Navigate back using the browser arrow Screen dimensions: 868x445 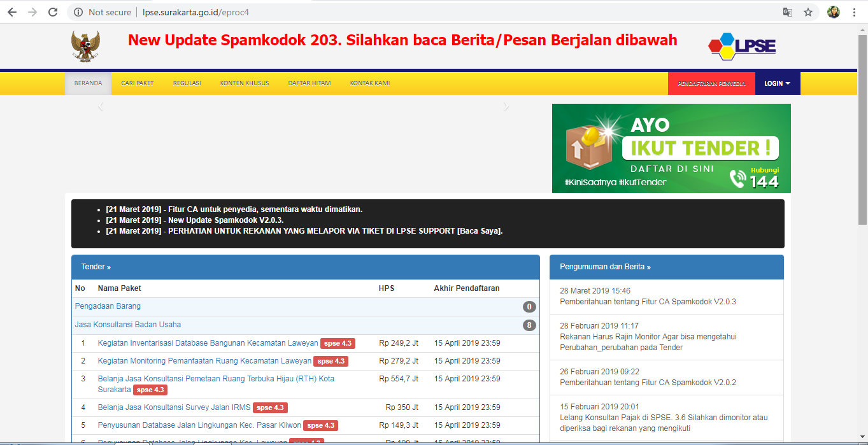[x=13, y=11]
